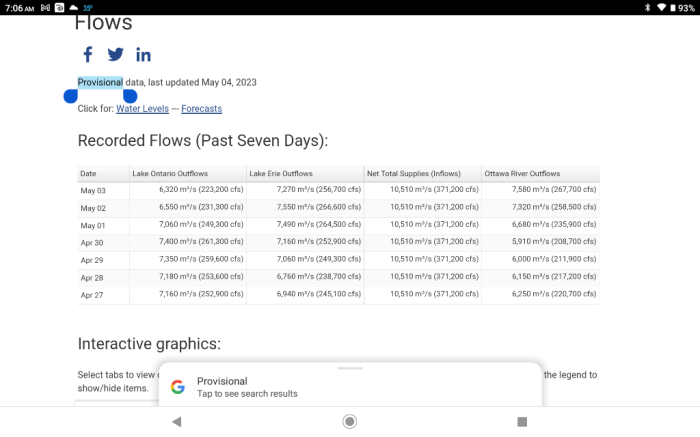Tap the right text selection handle

click(x=129, y=96)
